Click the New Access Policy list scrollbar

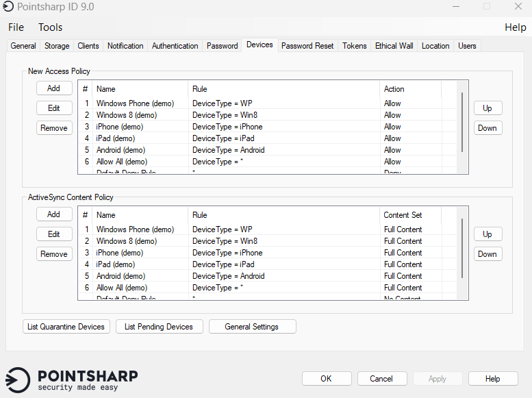(462, 123)
